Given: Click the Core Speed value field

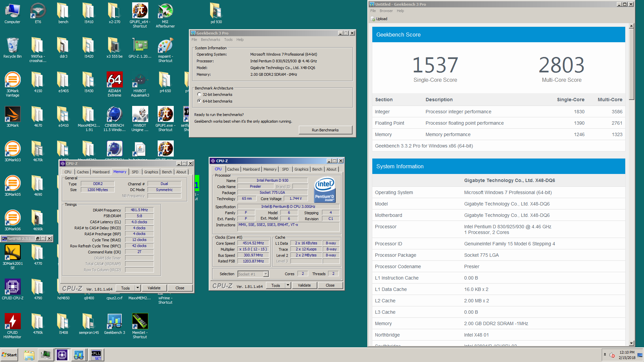Looking at the screenshot, I should pyautogui.click(x=253, y=243).
